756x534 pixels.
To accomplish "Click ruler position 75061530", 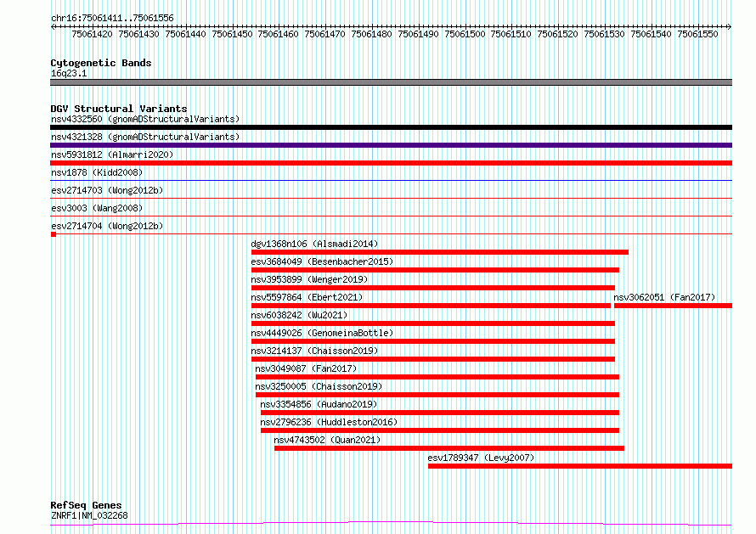I will [604, 34].
